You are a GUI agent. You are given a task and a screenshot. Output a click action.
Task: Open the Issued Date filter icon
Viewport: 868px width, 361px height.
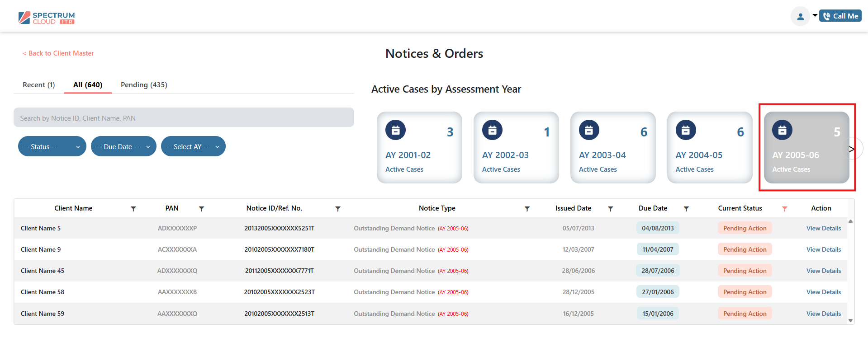(610, 209)
